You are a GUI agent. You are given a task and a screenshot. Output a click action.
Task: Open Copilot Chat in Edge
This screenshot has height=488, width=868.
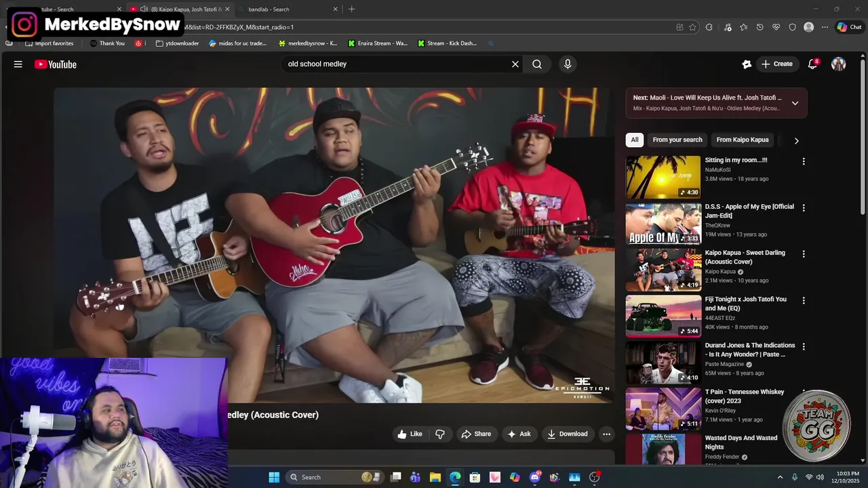[849, 27]
